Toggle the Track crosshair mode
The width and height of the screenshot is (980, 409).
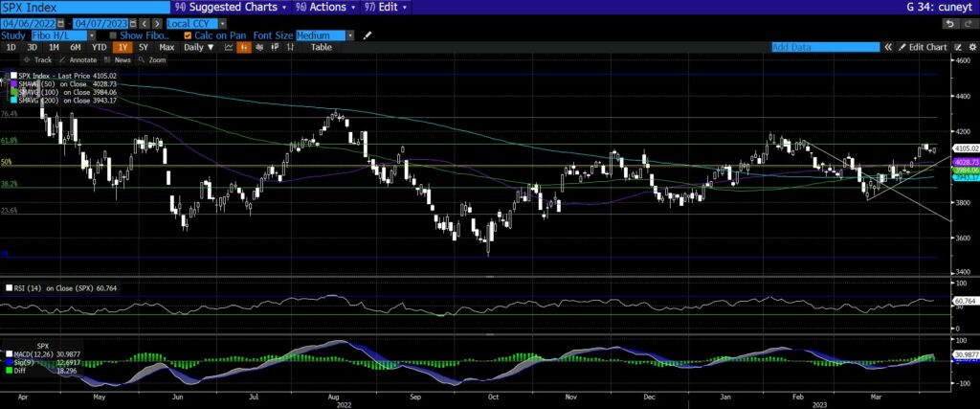pyautogui.click(x=38, y=59)
